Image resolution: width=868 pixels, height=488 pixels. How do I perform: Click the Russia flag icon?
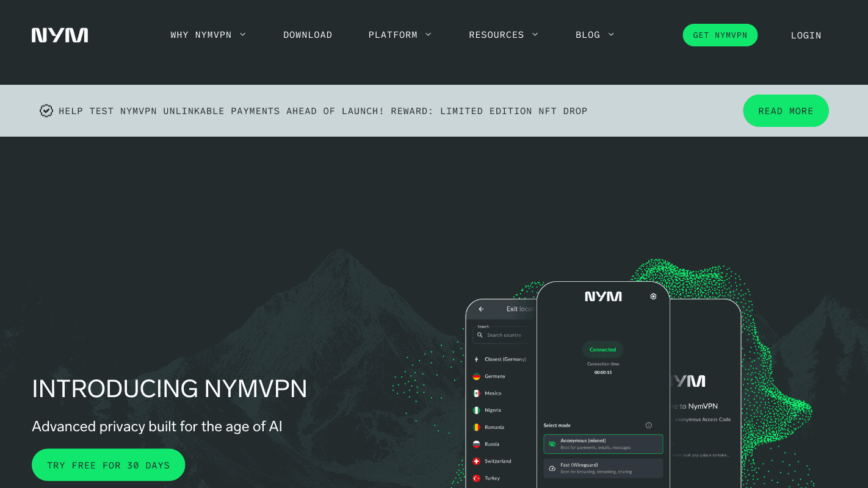(x=477, y=445)
